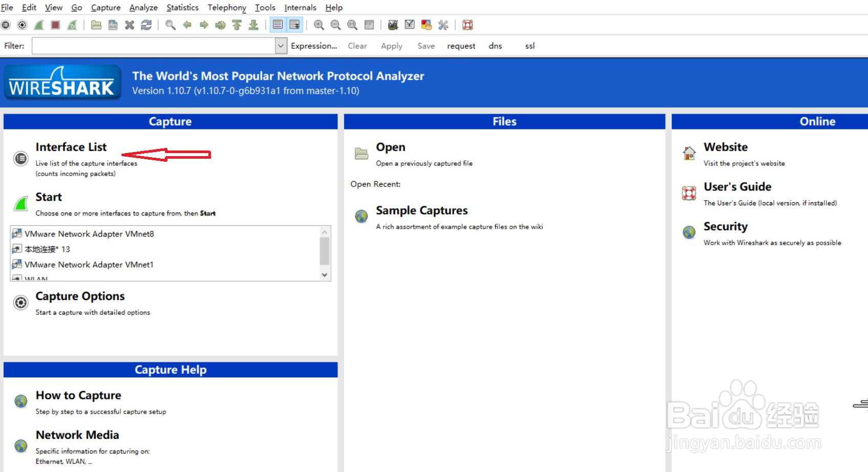The image size is (868, 472).
Task: Open the Analyze menu
Action: click(x=143, y=7)
